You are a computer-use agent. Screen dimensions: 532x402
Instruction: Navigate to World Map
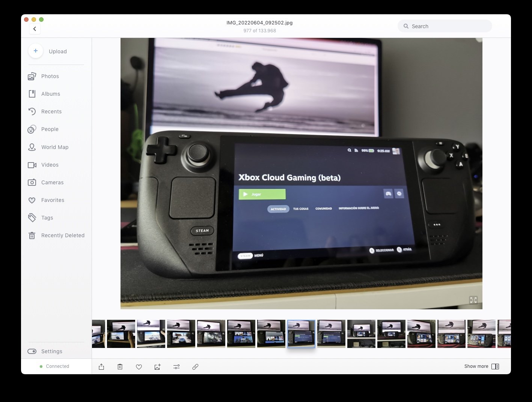55,147
